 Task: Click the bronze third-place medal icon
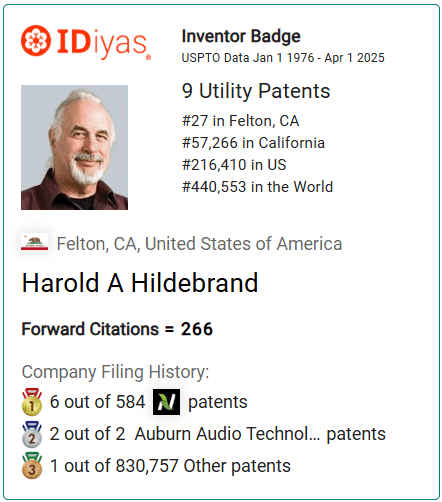(x=32, y=466)
